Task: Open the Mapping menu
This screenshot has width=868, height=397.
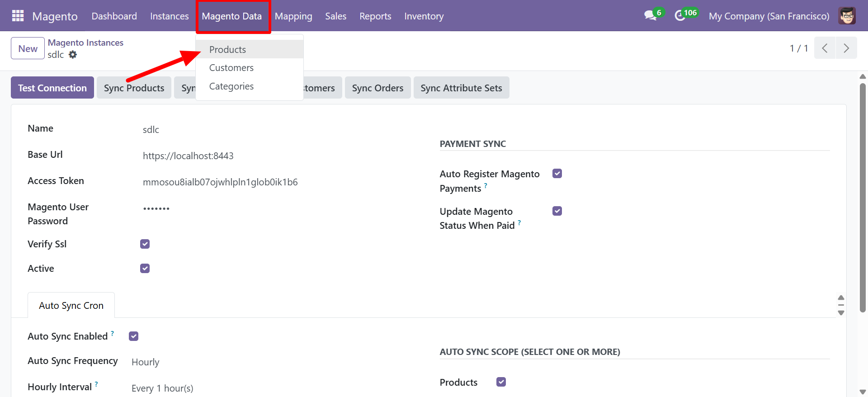Action: (293, 16)
